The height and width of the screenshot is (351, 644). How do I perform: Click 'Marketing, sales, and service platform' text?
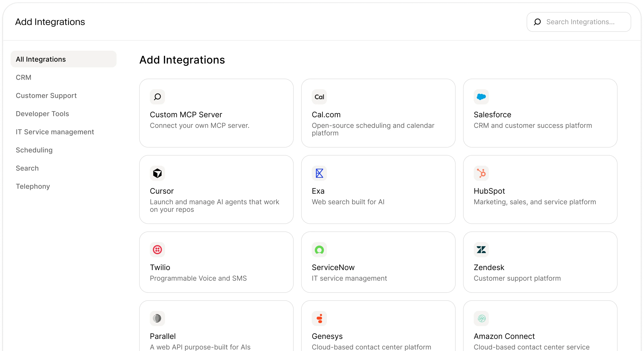tap(535, 202)
